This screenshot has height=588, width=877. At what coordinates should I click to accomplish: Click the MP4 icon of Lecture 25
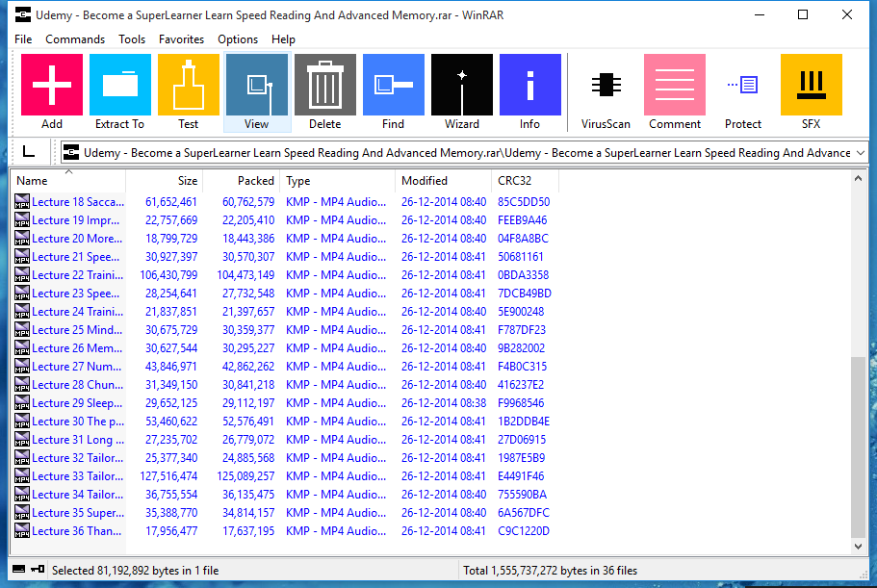point(22,329)
